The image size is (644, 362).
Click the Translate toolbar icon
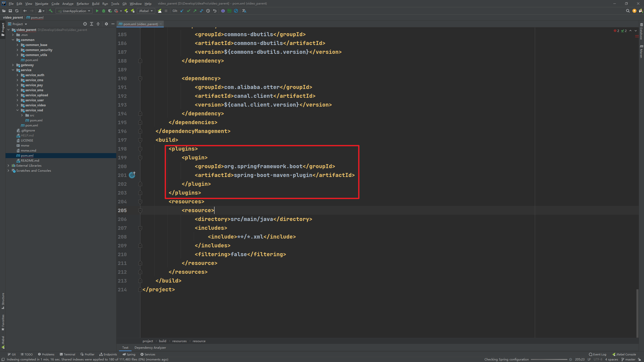pos(244,11)
